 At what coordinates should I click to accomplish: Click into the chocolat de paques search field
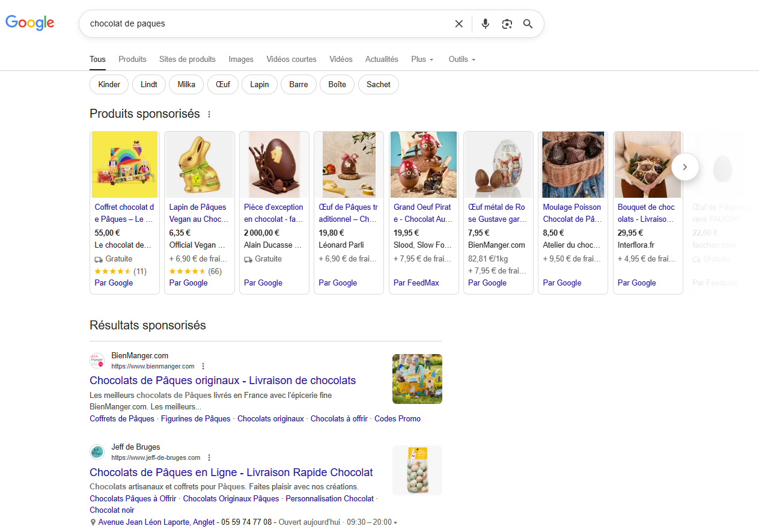(267, 24)
